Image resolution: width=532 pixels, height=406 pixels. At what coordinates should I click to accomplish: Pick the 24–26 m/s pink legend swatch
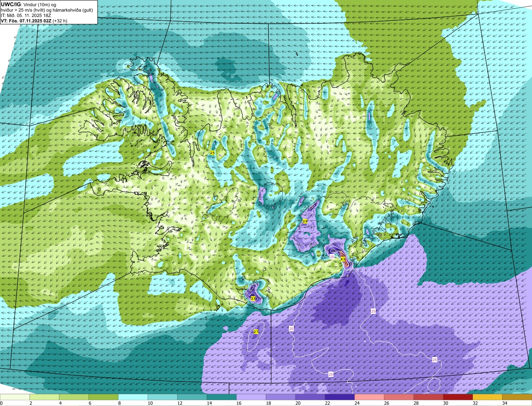tap(369, 397)
